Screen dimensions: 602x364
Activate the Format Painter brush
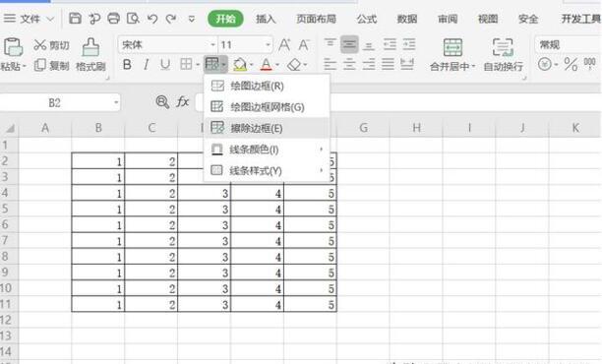(x=90, y=54)
